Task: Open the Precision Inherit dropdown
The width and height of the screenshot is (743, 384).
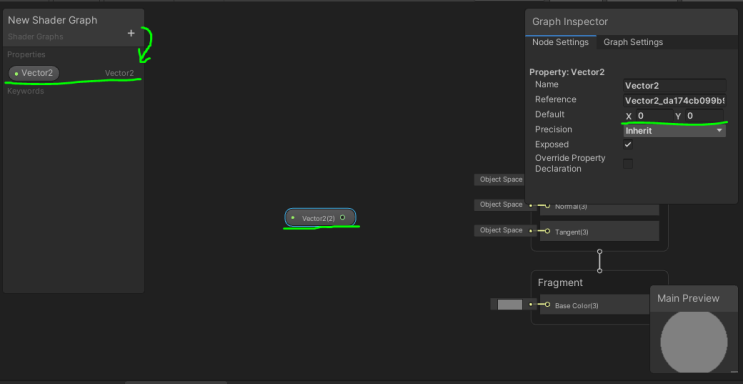Action: click(x=674, y=130)
